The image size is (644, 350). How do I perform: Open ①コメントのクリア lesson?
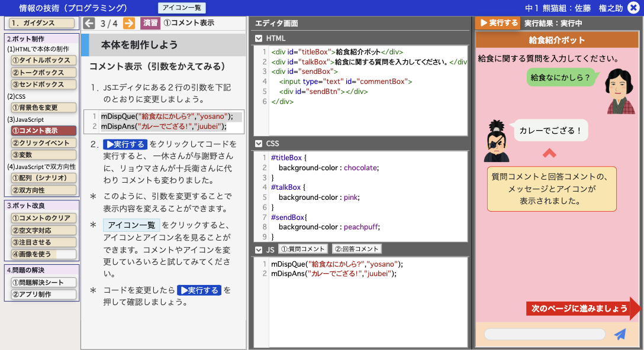(44, 218)
